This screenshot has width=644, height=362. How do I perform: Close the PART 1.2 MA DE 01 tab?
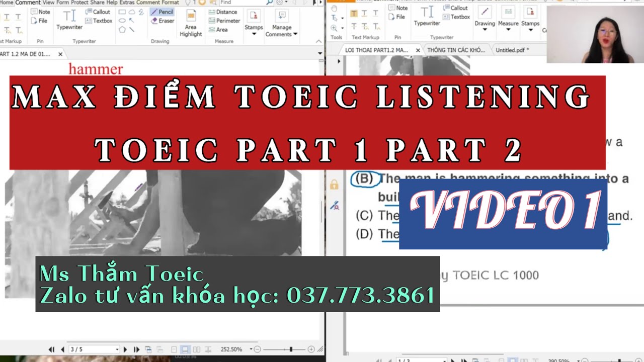point(60,54)
